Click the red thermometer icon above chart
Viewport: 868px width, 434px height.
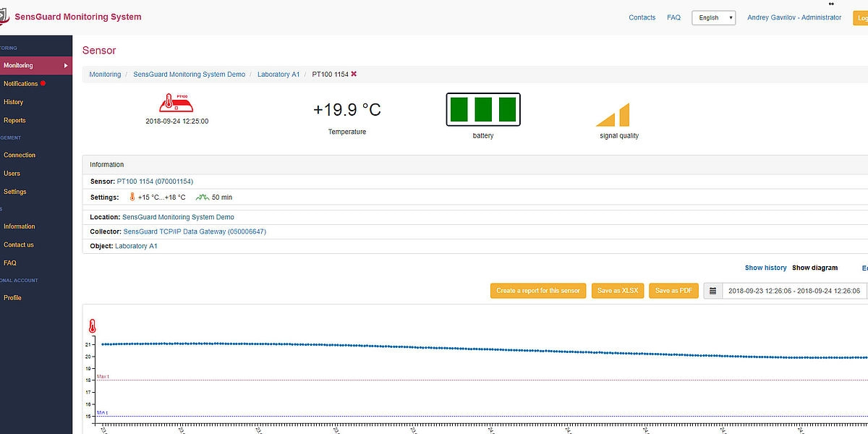tap(93, 326)
